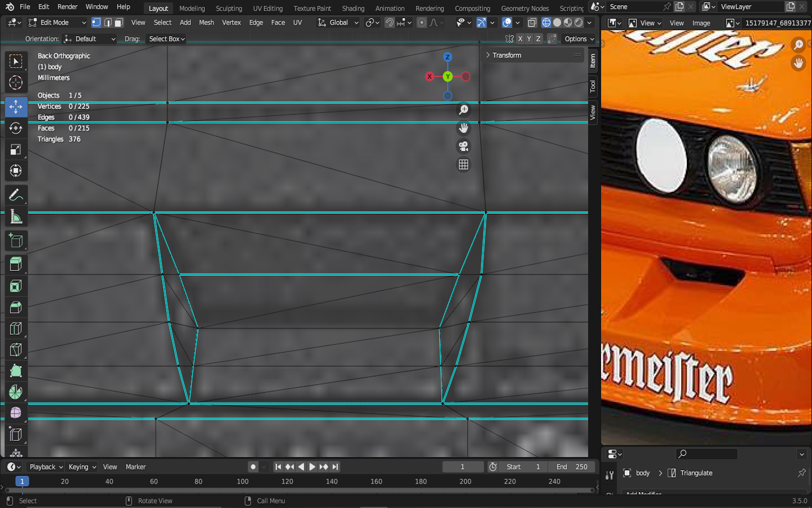Select the Add Cube tool

point(16,241)
